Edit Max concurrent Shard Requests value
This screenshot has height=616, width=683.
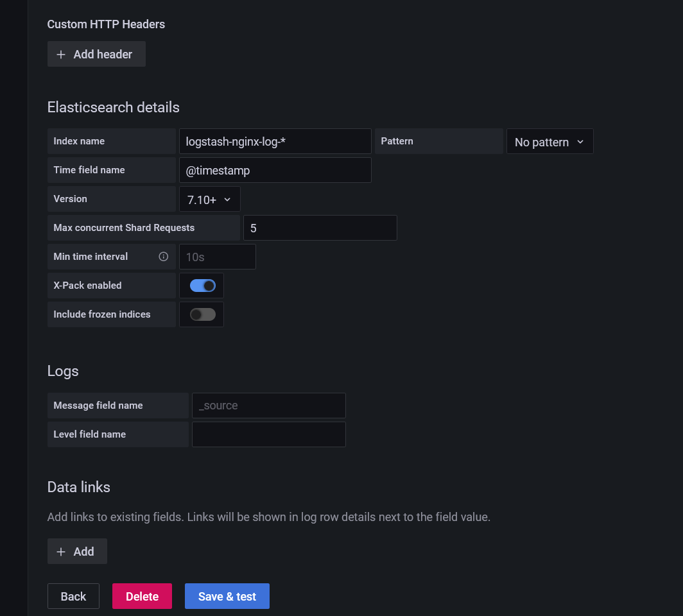pos(320,228)
